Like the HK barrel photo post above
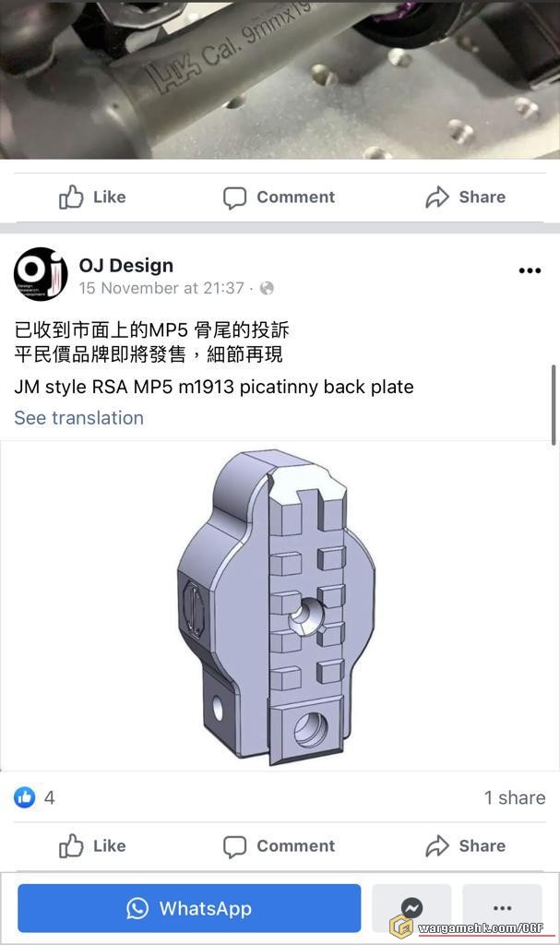The height and width of the screenshot is (945, 560). [92, 197]
